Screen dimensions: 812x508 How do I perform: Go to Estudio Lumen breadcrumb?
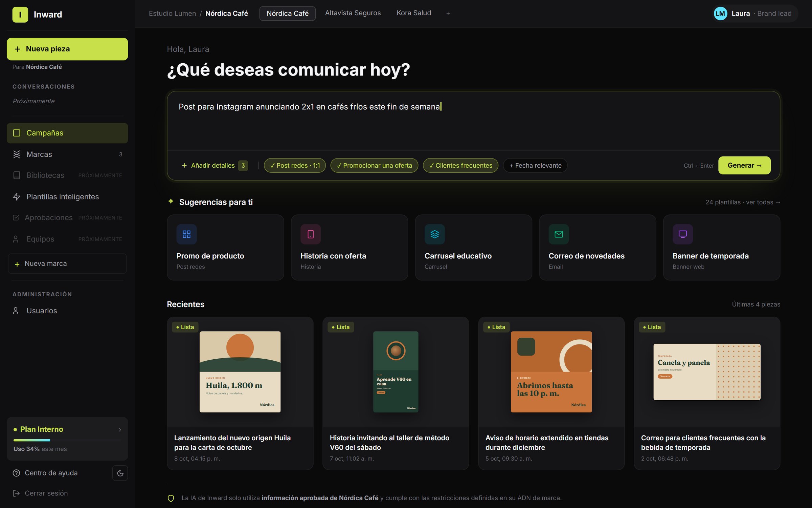[172, 14]
